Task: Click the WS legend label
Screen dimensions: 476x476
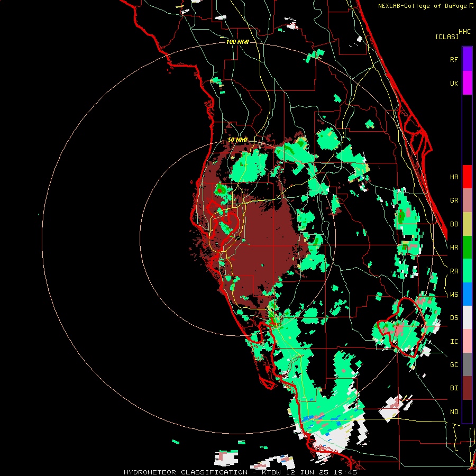Action: [x=454, y=295]
